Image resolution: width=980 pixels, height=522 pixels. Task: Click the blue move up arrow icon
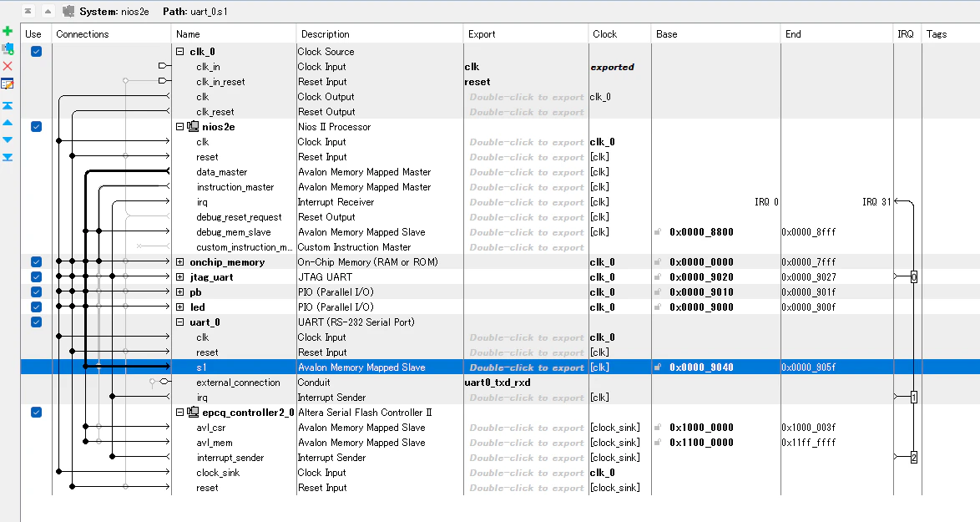coord(8,123)
